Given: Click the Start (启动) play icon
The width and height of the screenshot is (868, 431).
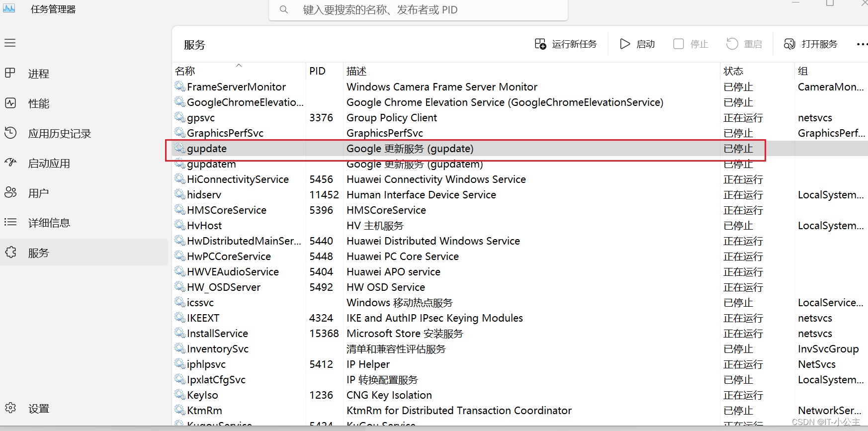Looking at the screenshot, I should [x=625, y=44].
